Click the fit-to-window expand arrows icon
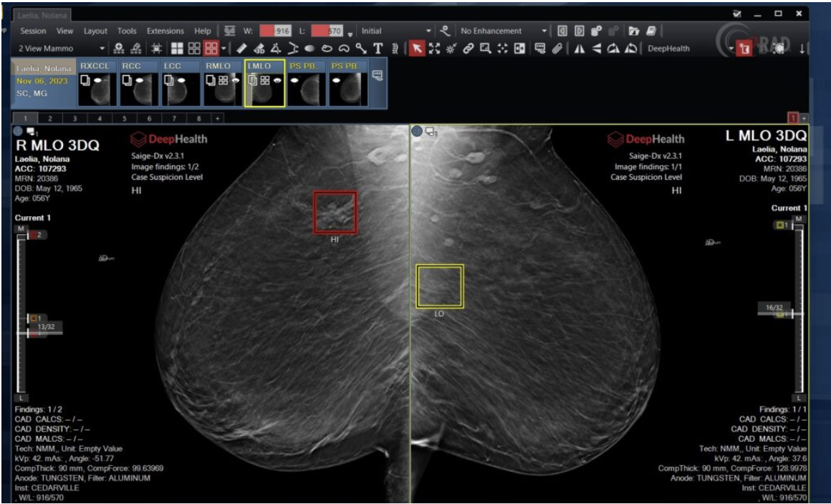831x504 pixels. (x=434, y=49)
